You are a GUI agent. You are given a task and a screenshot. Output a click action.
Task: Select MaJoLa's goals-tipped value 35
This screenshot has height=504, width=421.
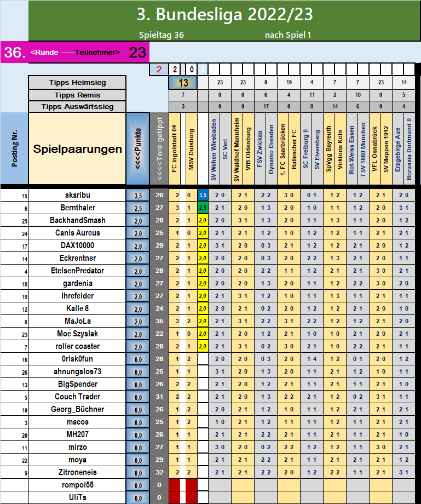(x=159, y=321)
